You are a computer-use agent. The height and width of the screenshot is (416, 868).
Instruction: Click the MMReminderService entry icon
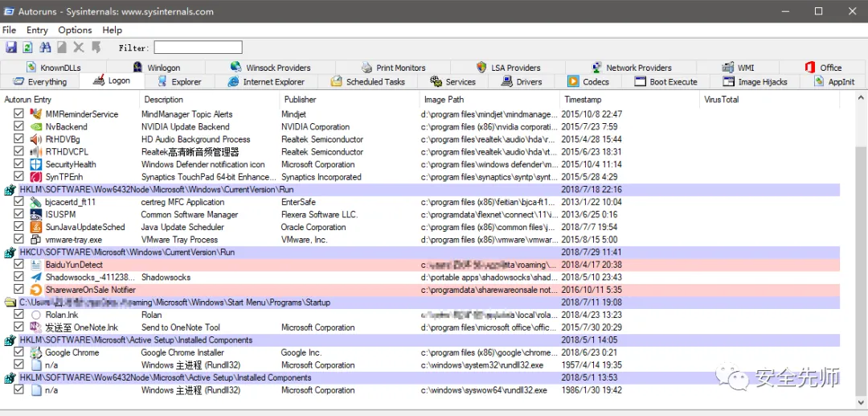[36, 114]
